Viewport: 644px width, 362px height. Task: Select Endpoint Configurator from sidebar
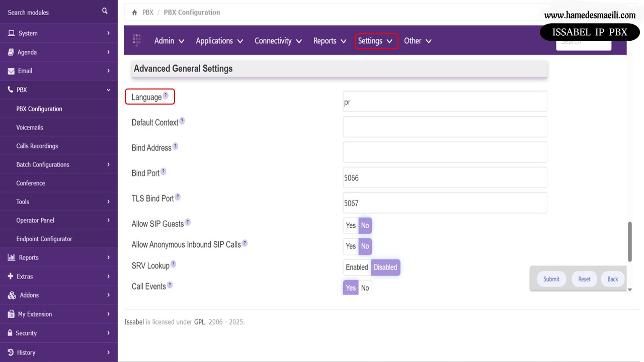[x=44, y=239]
